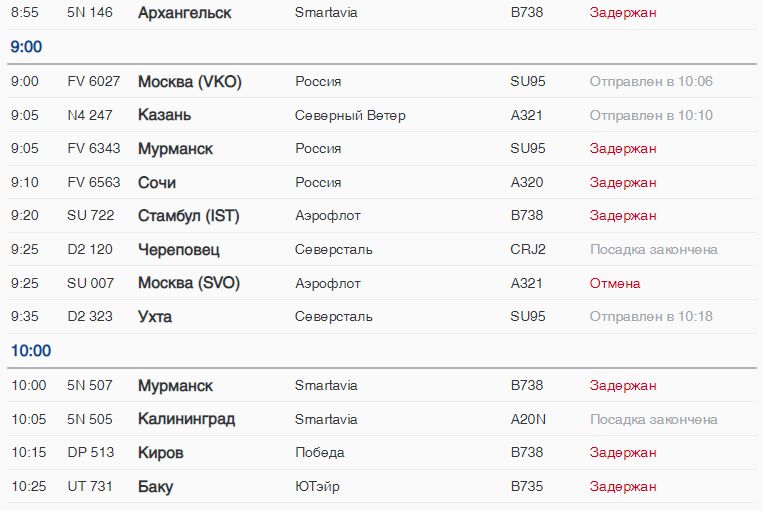763x511 pixels.
Task: Select the Москва (SVO) destination
Action: click(x=189, y=283)
